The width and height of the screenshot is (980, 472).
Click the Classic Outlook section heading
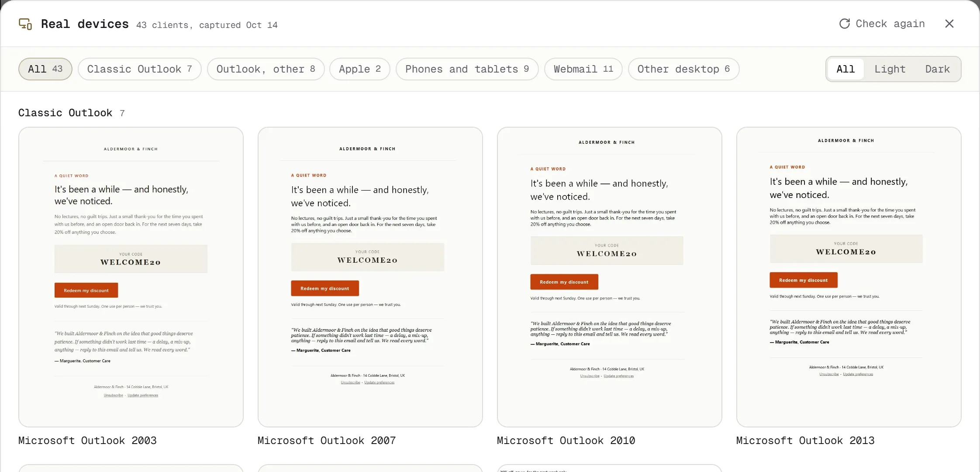point(66,113)
